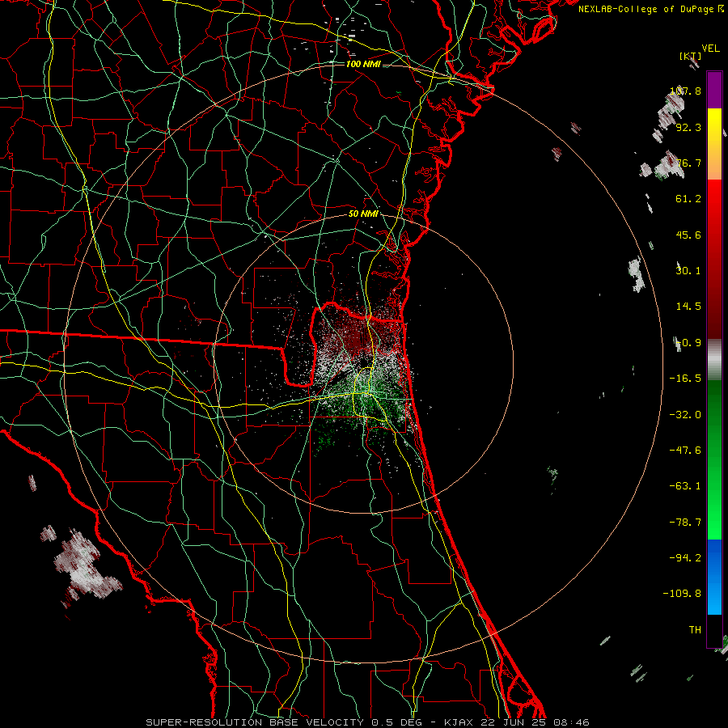Click the VEL legend heading
728x728 pixels.
coord(710,48)
